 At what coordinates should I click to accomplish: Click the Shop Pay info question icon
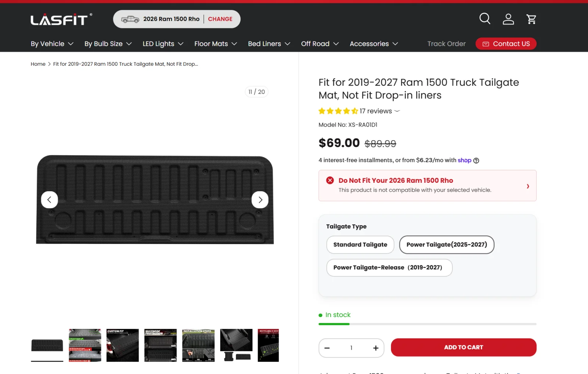(x=476, y=160)
